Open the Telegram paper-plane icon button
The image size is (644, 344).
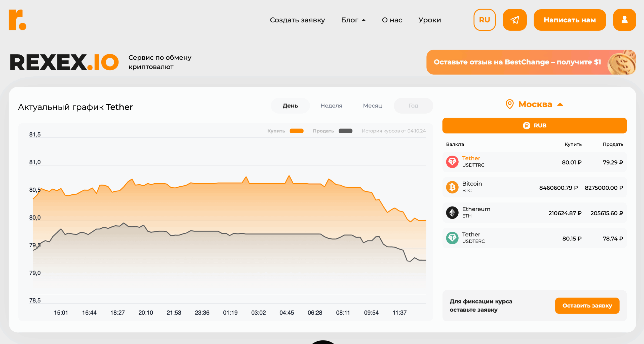(514, 20)
